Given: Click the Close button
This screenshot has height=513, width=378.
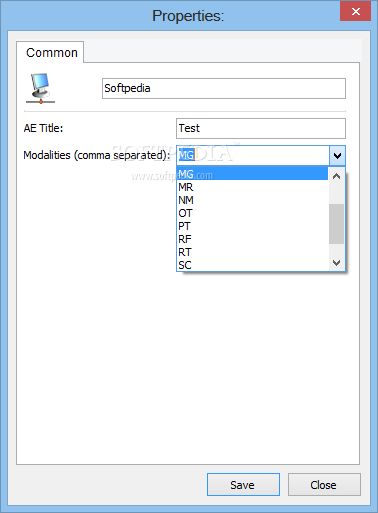Looking at the screenshot, I should tap(324, 485).
